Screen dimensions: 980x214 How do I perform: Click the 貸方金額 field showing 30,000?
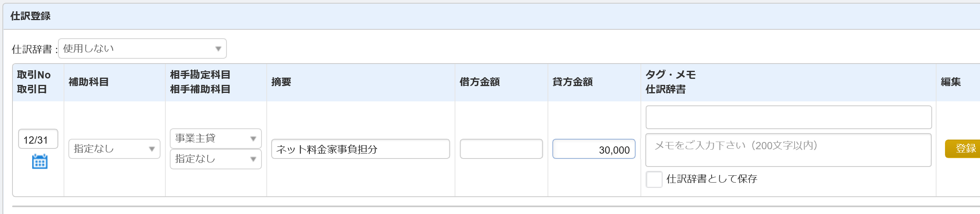tap(594, 149)
